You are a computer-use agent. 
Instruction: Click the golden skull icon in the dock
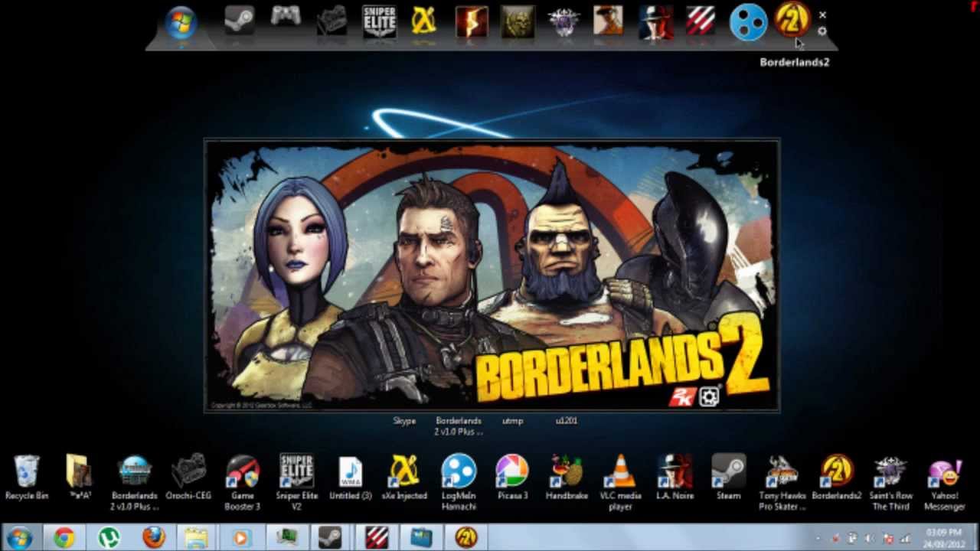coord(518,21)
